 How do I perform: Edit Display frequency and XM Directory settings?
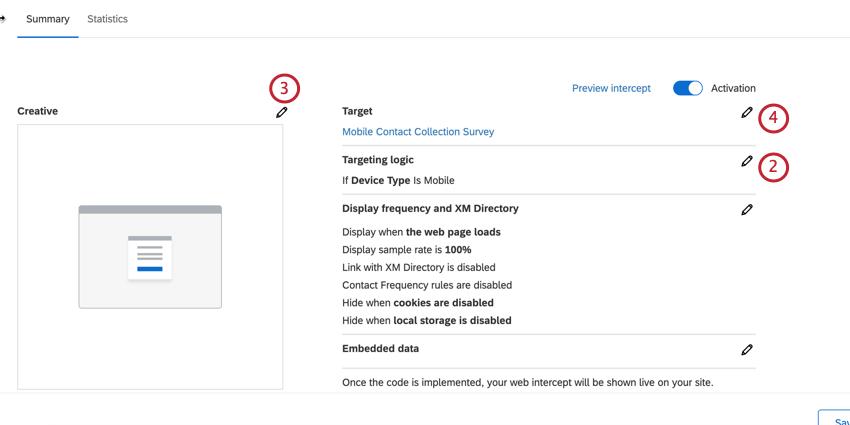pyautogui.click(x=746, y=210)
